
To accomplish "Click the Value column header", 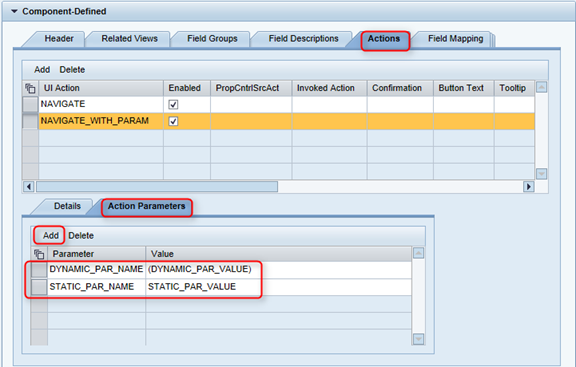I will coord(278,254).
